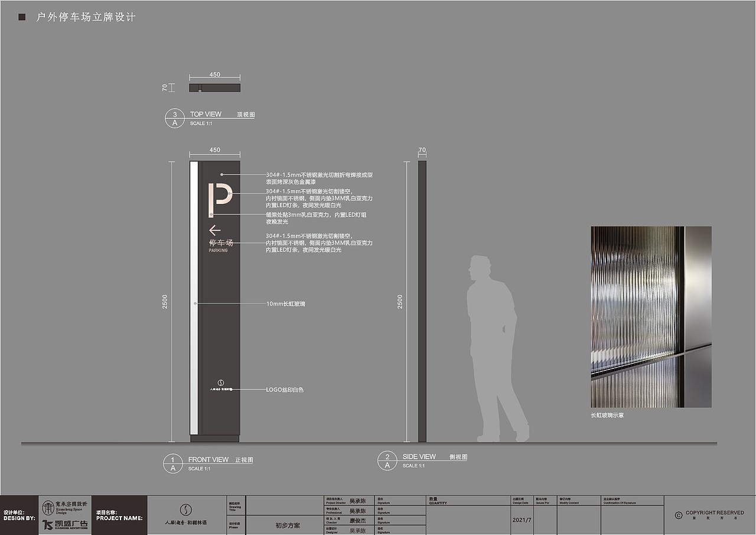Click the COPYRIGHT RESERVED text
Viewport: 756px width, 535px height.
click(715, 513)
